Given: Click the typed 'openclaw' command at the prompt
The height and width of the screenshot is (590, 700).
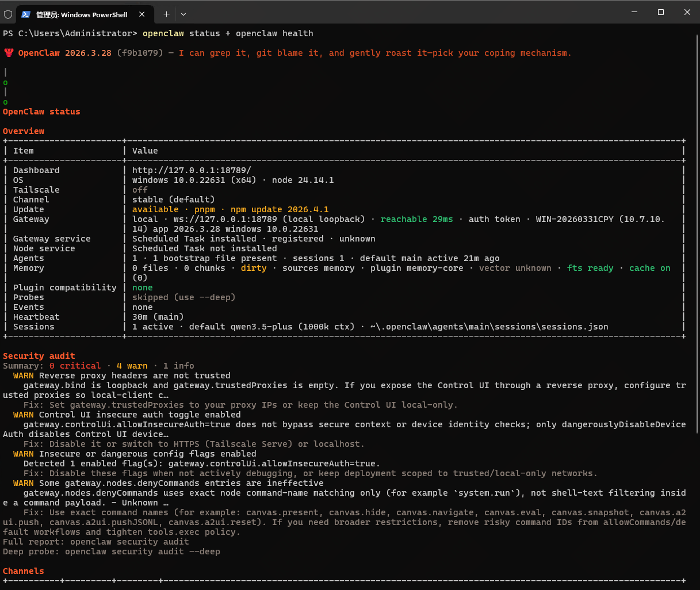Looking at the screenshot, I should pyautogui.click(x=163, y=33).
